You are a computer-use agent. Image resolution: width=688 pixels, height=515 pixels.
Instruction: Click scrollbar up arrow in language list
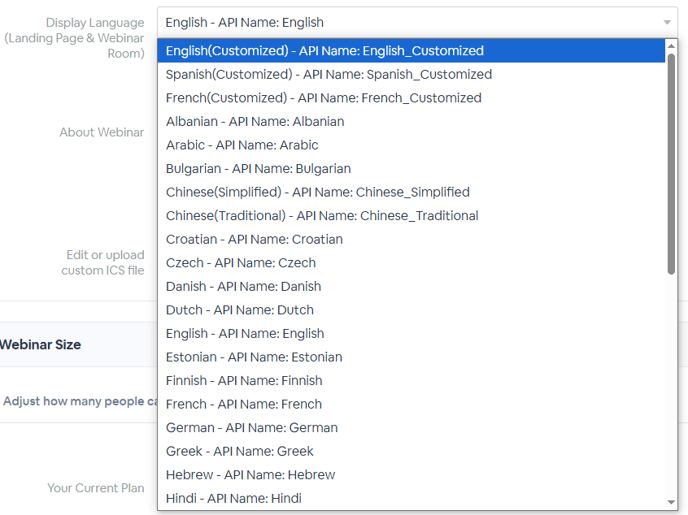tap(671, 46)
